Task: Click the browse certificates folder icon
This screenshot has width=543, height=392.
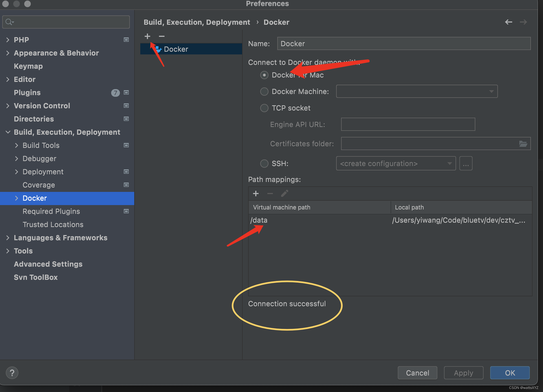Action: (524, 144)
